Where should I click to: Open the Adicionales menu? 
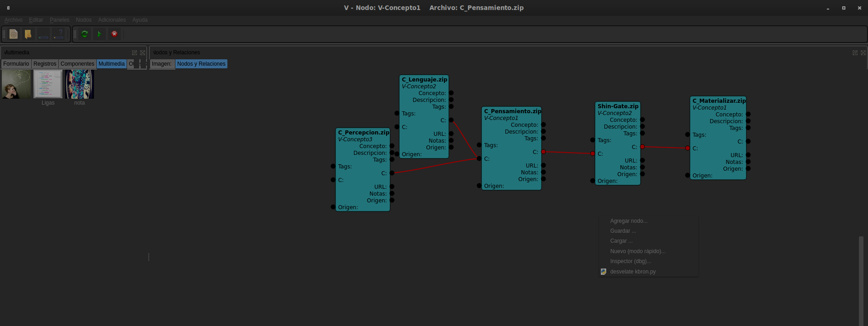click(112, 20)
